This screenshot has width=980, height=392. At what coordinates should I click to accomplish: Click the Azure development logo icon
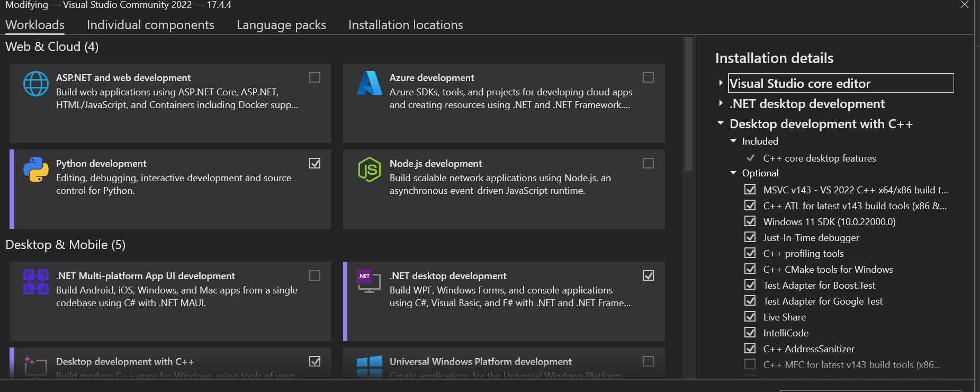click(x=369, y=84)
